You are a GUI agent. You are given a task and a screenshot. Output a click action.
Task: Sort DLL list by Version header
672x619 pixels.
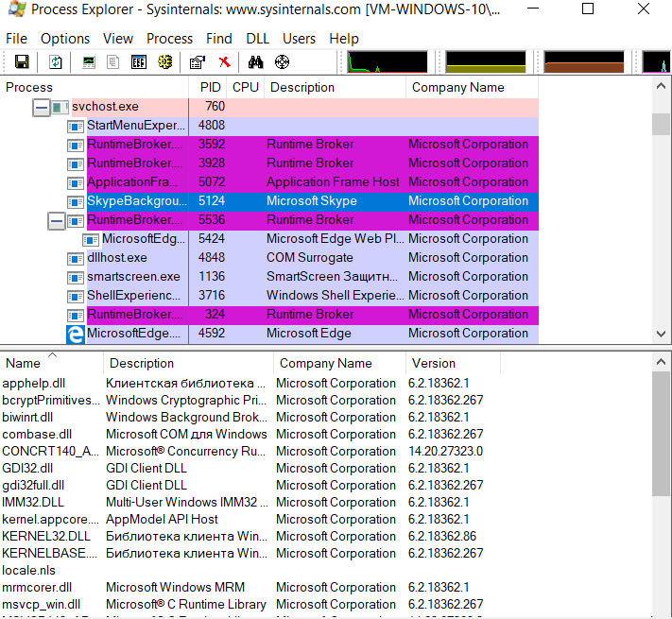click(453, 363)
